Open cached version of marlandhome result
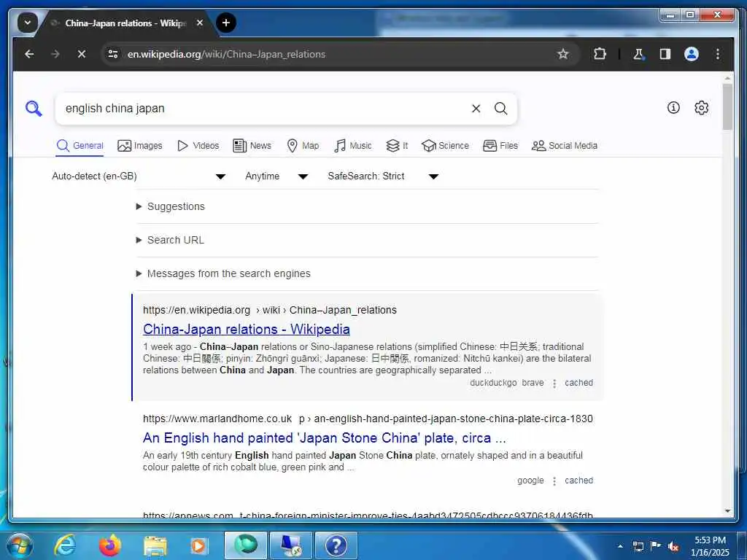This screenshot has width=747, height=560. point(578,481)
